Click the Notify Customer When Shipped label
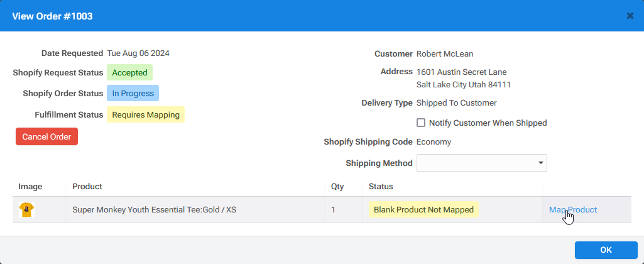Viewport: 644px width, 264px height. pyautogui.click(x=488, y=123)
